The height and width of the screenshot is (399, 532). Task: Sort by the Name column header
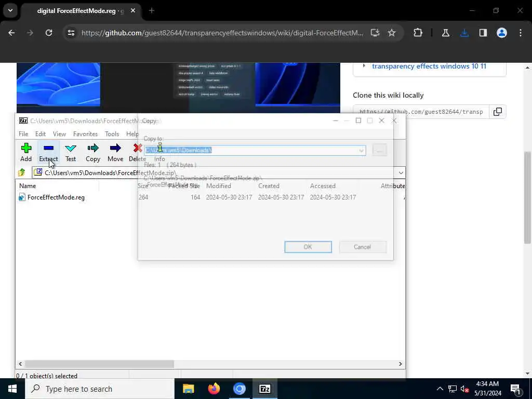click(x=28, y=186)
